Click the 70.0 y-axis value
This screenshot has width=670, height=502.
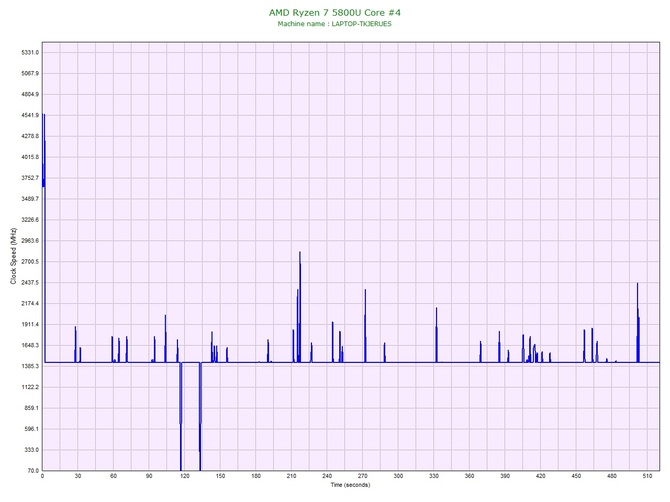click(x=33, y=471)
